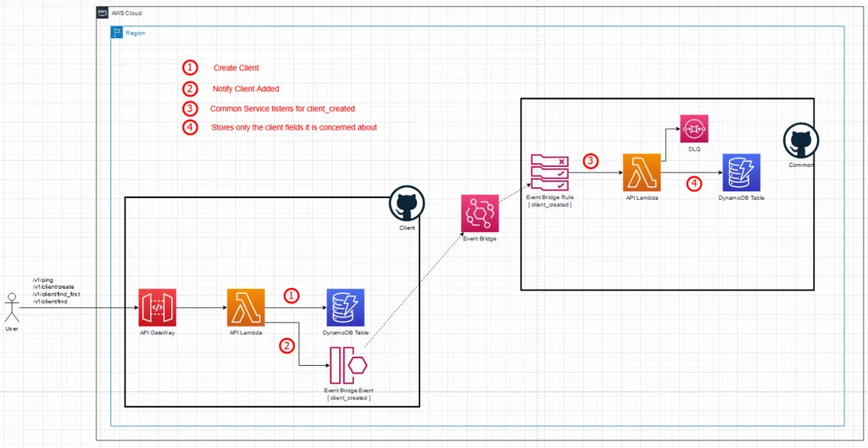Click the GitHub logo labeled Common

click(798, 141)
